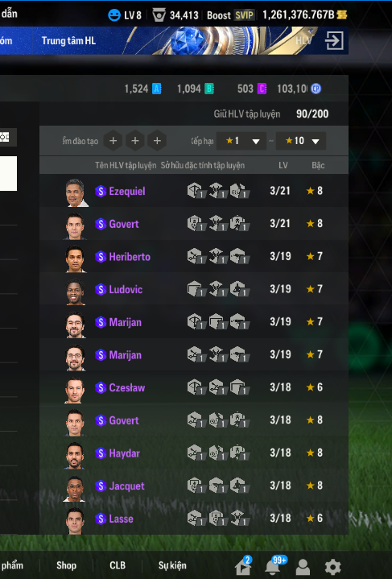Image resolution: width=392 pixels, height=579 pixels.
Task: Open the house icon with badge 2
Action: [x=242, y=566]
